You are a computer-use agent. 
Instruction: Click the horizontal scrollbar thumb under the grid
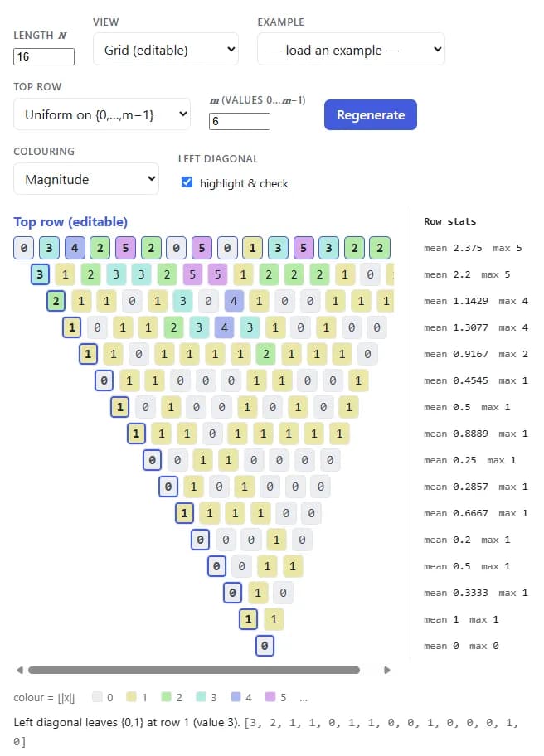pos(194,670)
